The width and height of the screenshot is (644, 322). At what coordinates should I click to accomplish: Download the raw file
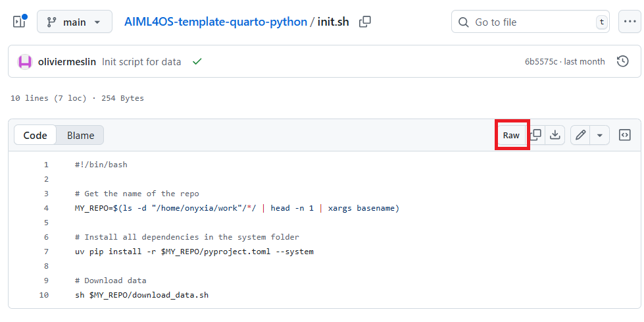click(x=555, y=135)
